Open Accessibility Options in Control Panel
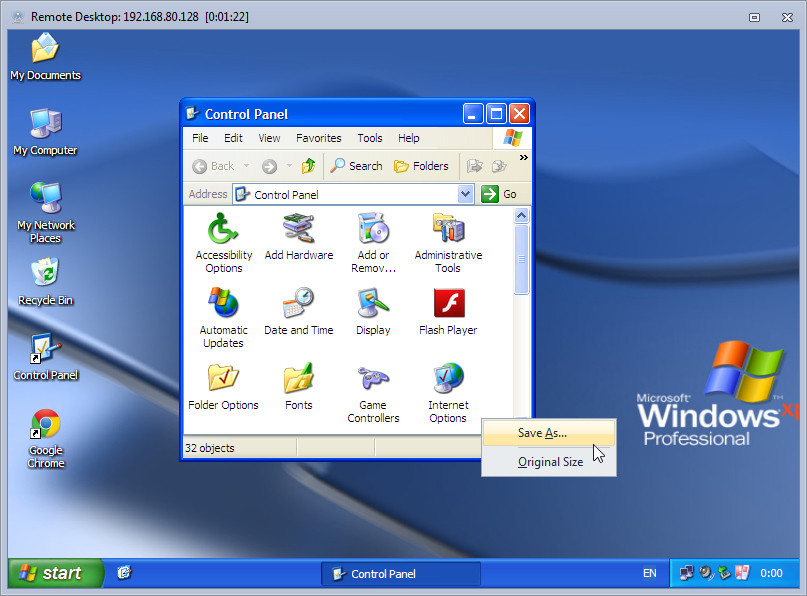 pyautogui.click(x=223, y=242)
